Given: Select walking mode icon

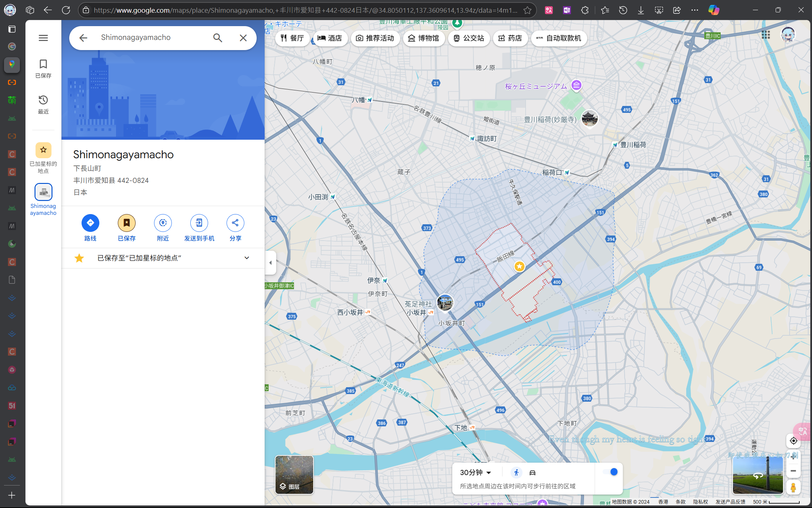Looking at the screenshot, I should (x=516, y=472).
